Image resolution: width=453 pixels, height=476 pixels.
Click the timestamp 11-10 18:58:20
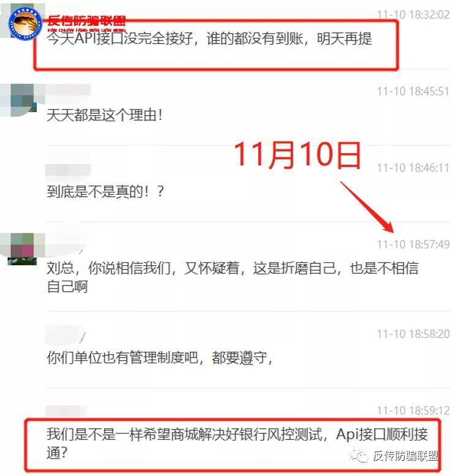click(x=413, y=334)
